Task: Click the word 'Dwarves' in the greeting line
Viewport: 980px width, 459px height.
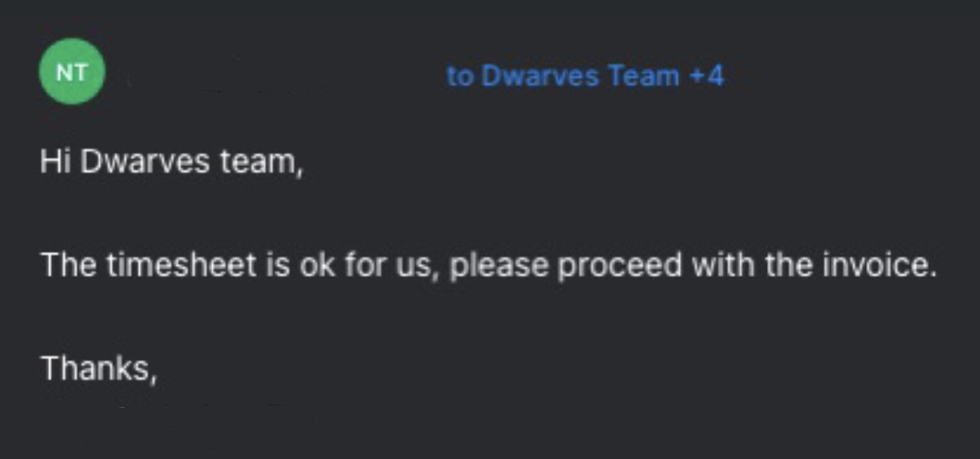Action: [144, 162]
